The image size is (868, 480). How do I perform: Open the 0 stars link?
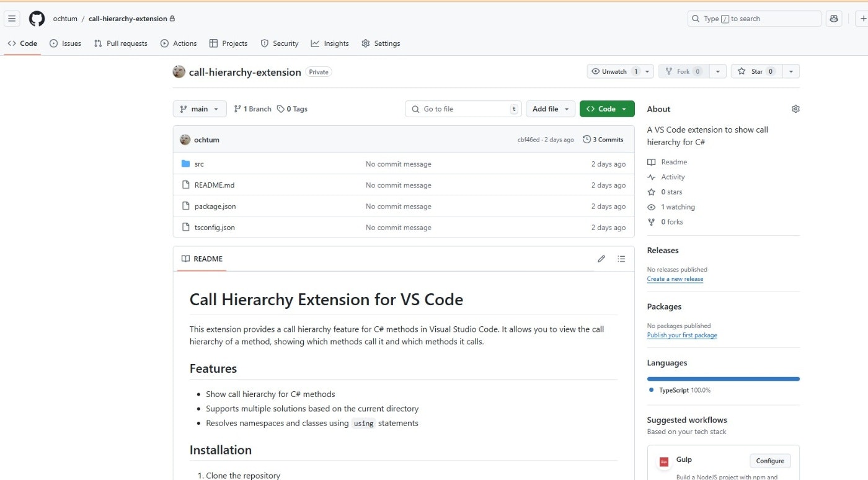click(665, 192)
